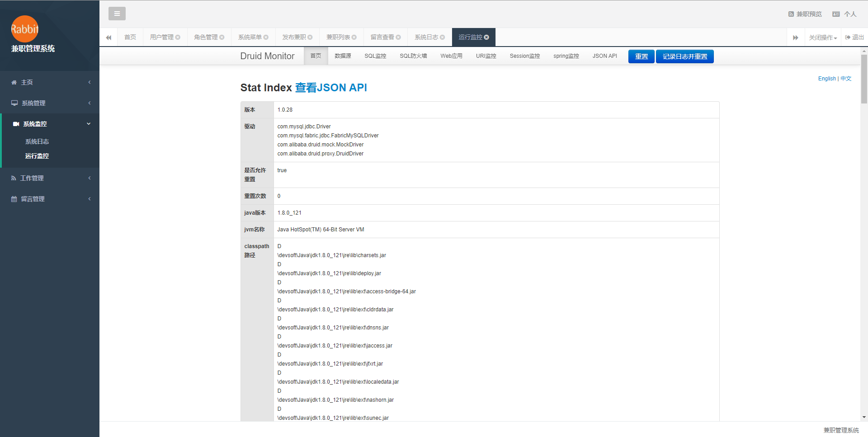Expand the 主页 sidebar menu chevron
The width and height of the screenshot is (868, 437).
point(90,82)
